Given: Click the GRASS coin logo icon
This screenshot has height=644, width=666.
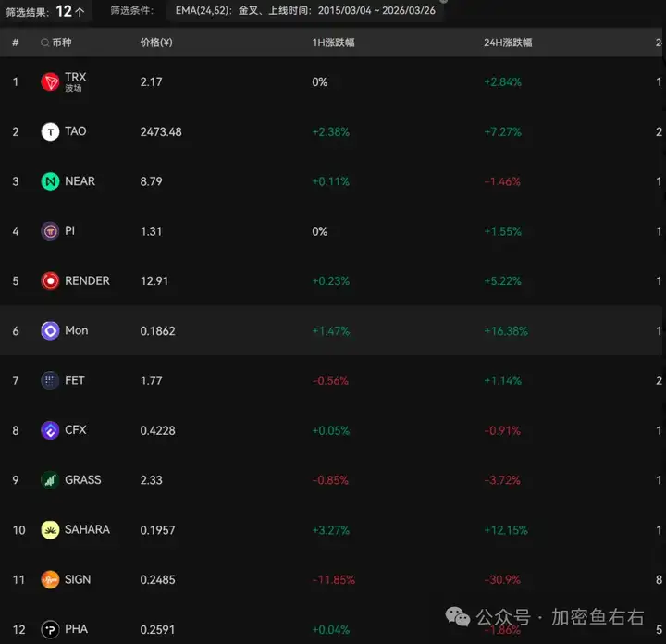Looking at the screenshot, I should 50,480.
